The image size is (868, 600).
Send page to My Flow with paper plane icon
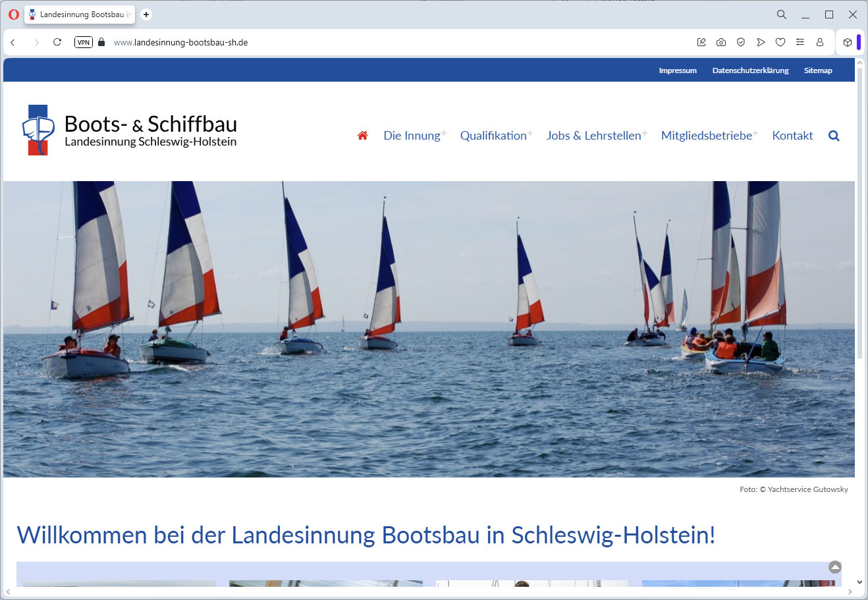[x=761, y=41]
